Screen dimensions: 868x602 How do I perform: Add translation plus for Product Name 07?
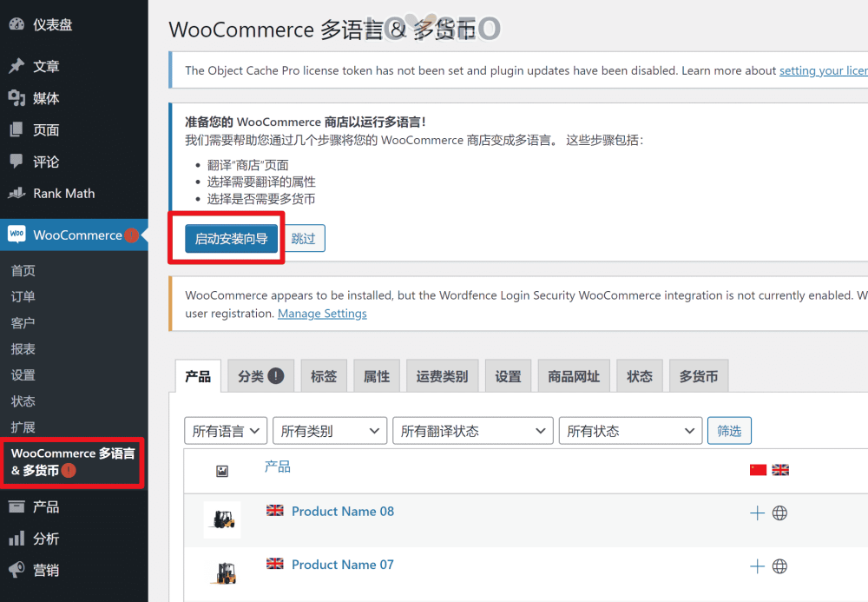[757, 566]
